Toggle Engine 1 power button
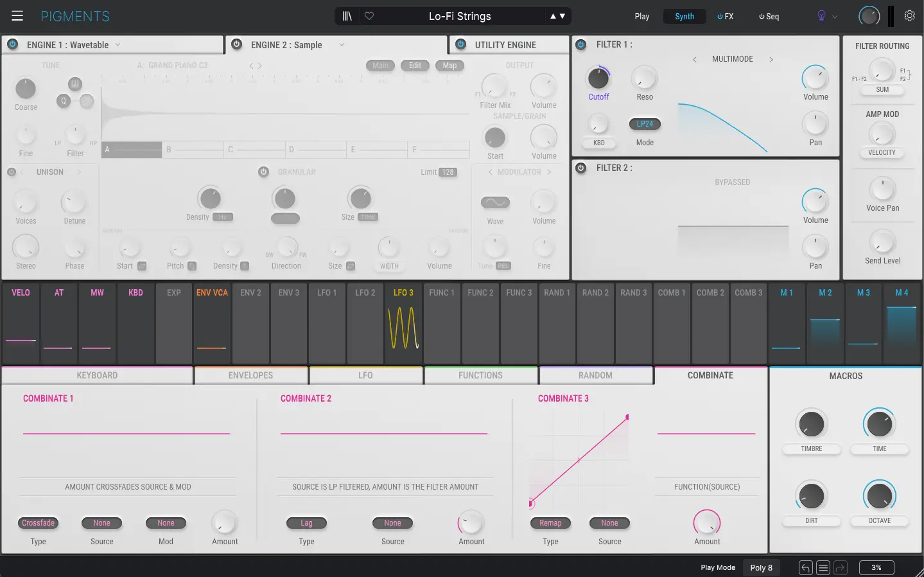Image resolution: width=924 pixels, height=577 pixels. click(x=12, y=45)
